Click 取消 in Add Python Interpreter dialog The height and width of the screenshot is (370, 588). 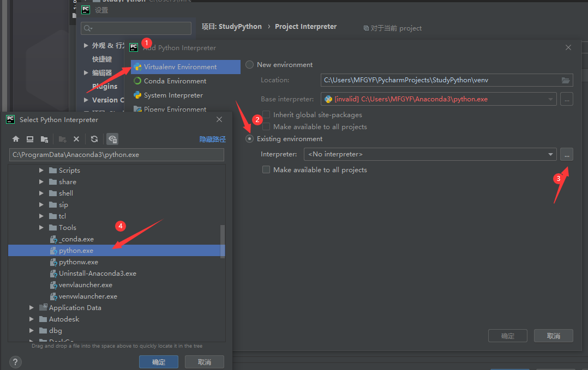tap(554, 336)
